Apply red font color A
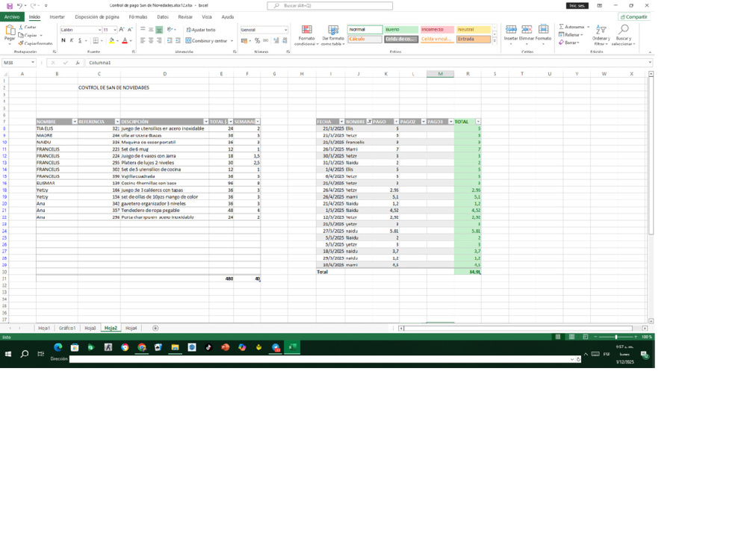Image resolution: width=747 pixels, height=560 pixels. point(125,40)
